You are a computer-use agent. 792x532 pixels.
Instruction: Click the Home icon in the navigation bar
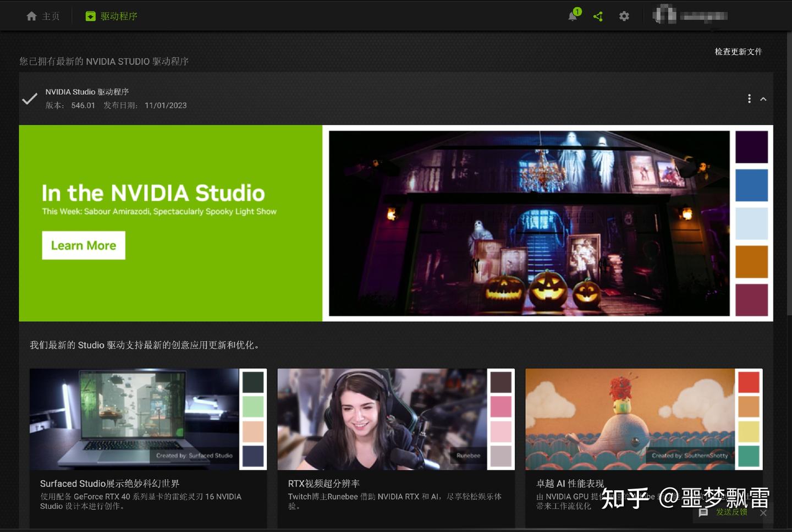pos(31,16)
